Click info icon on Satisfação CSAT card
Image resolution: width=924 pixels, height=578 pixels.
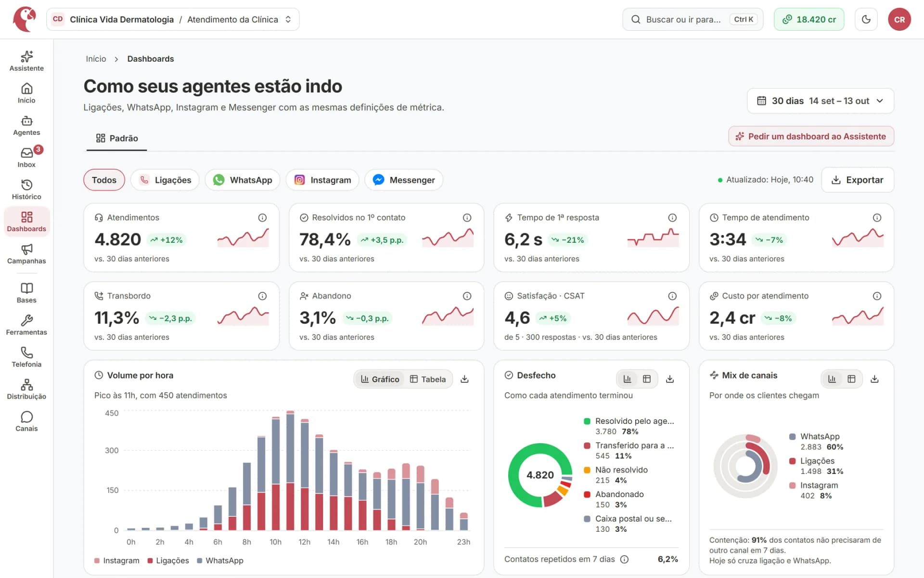tap(672, 296)
